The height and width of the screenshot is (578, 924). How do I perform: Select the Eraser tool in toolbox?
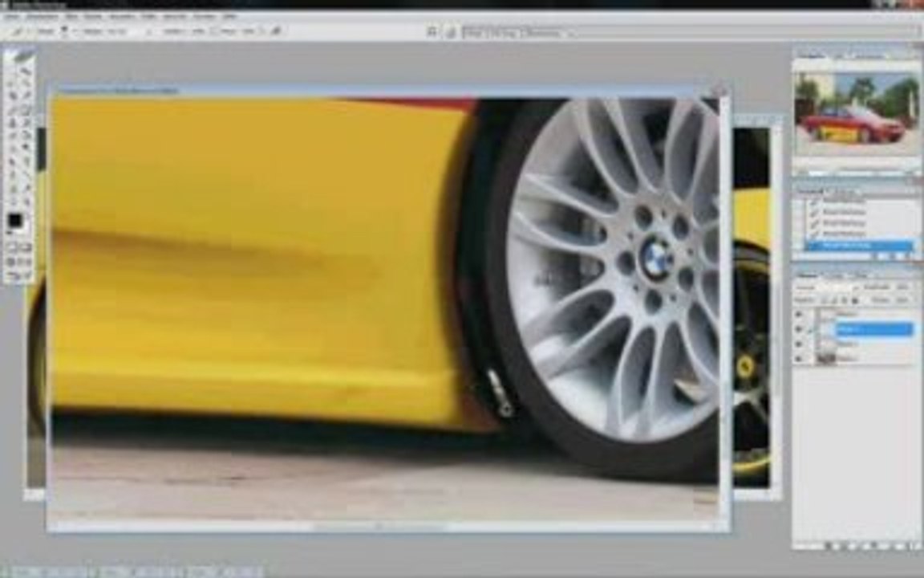(x=13, y=135)
